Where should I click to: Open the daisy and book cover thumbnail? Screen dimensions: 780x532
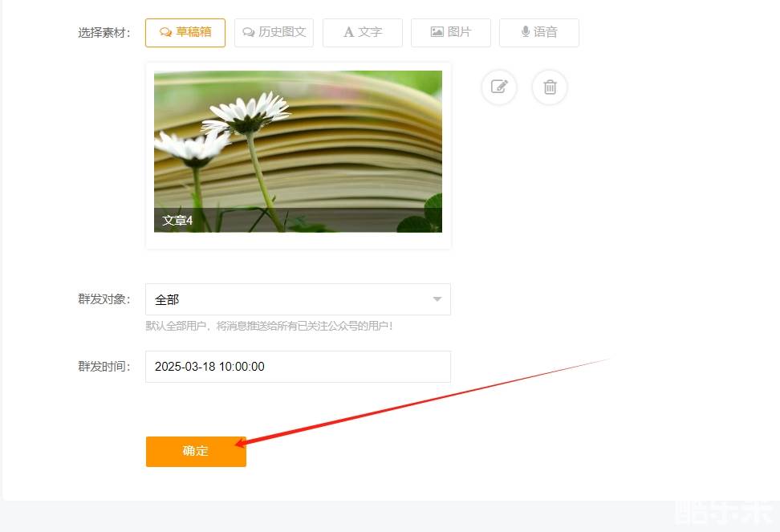coord(298,152)
